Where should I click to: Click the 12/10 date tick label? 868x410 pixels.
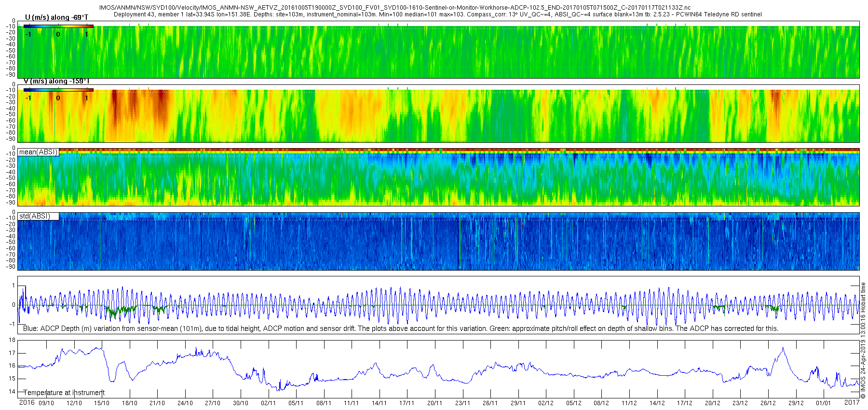click(74, 403)
